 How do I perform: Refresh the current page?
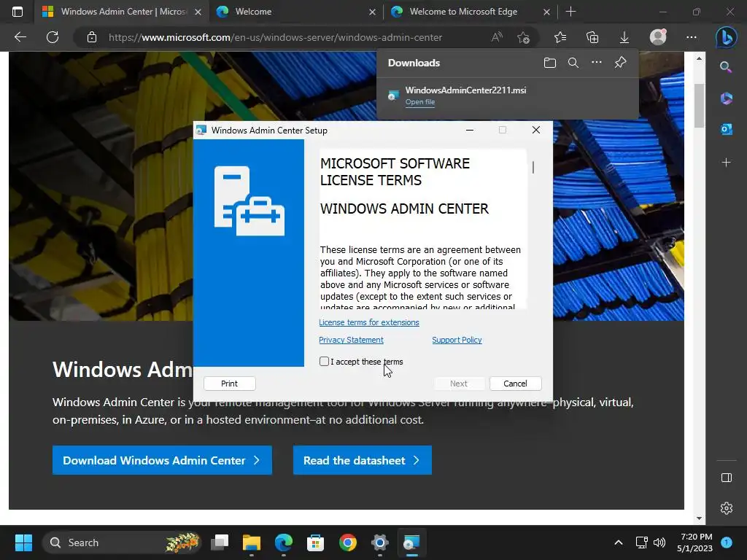pyautogui.click(x=53, y=37)
